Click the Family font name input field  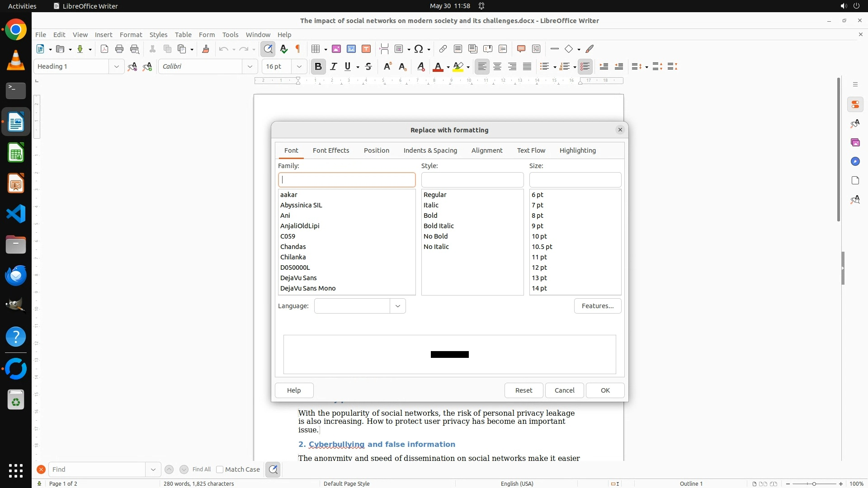click(x=346, y=180)
